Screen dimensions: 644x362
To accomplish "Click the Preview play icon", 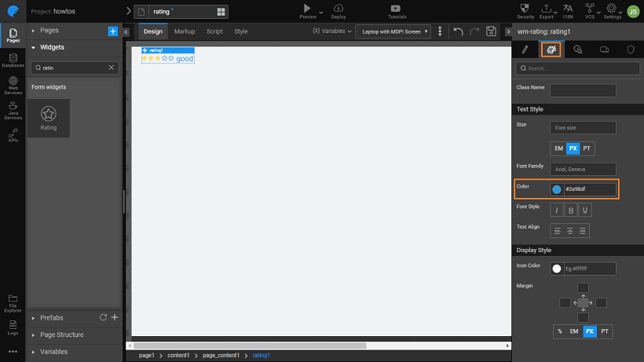I will 307,8.
